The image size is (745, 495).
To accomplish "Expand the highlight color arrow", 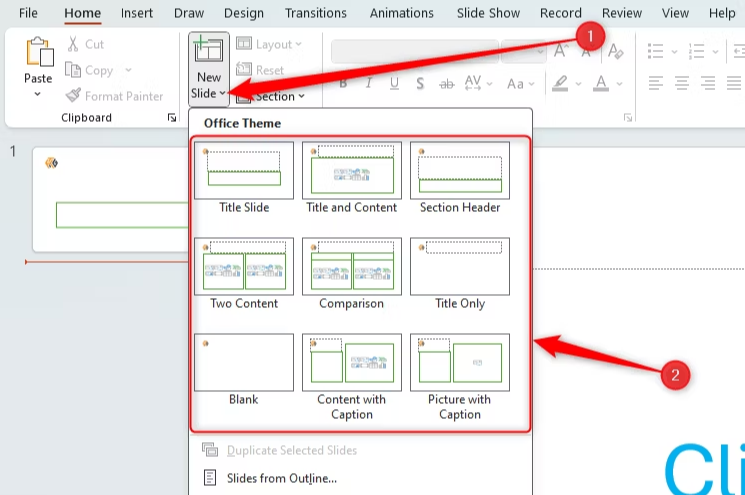I will (x=578, y=84).
